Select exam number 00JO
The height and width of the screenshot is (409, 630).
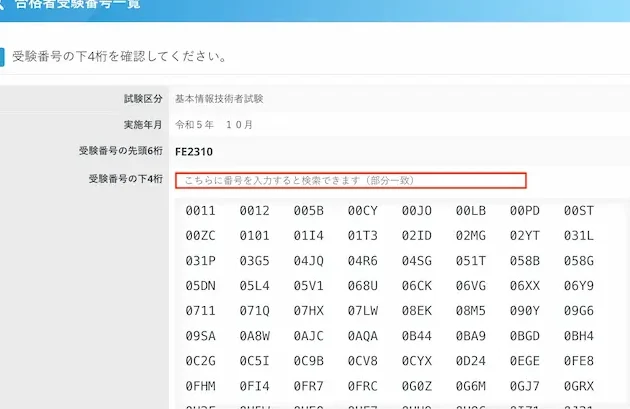click(417, 211)
